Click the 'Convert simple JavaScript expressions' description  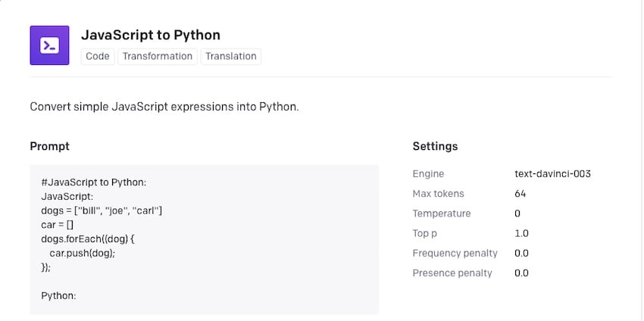(x=164, y=108)
